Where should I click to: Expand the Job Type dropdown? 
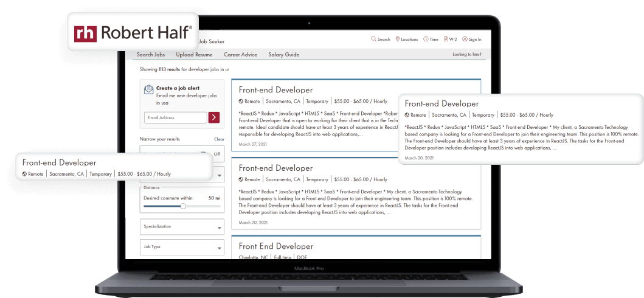tap(182, 248)
